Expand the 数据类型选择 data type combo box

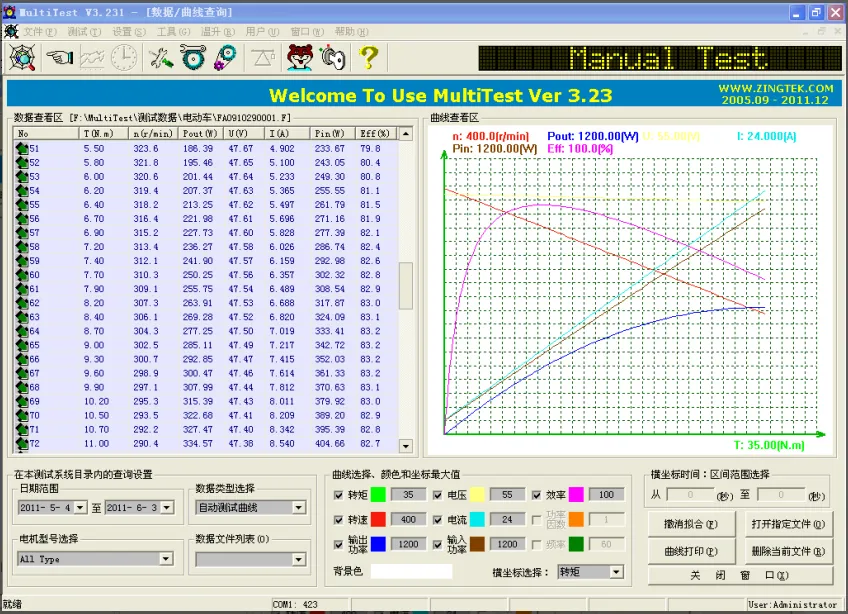coord(298,507)
